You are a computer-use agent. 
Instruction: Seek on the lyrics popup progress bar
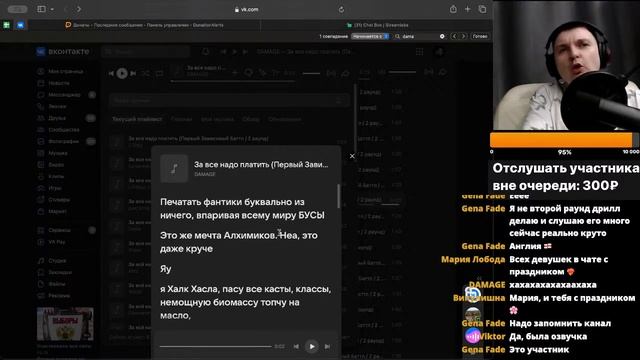[216, 347]
